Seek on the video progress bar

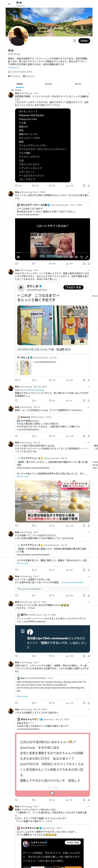pos(52,253)
